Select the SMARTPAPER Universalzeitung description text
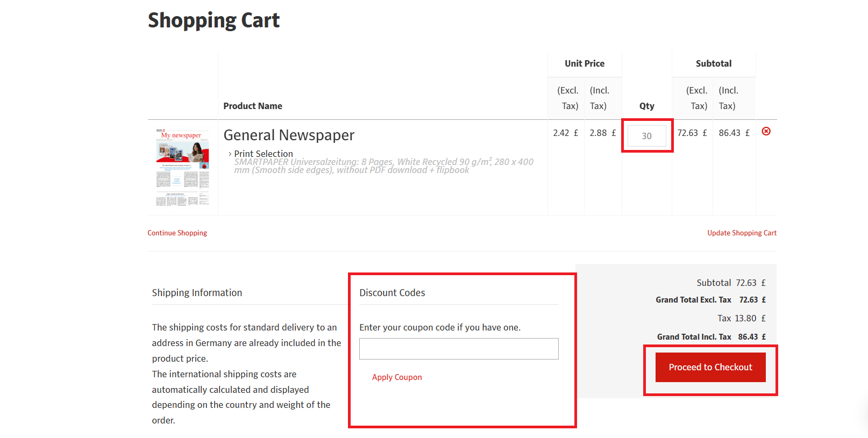868x438 pixels. point(384,166)
